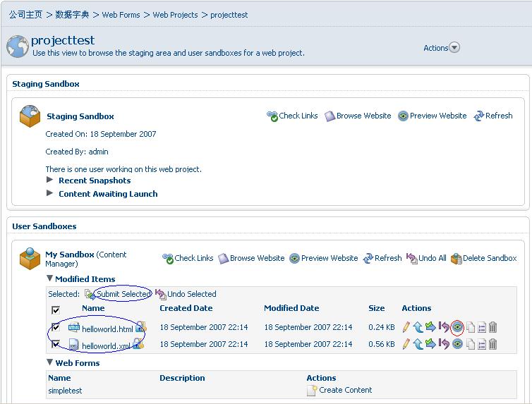Click Undo All in My Sandbox
Screen dimensions: 532x404
coord(426,258)
